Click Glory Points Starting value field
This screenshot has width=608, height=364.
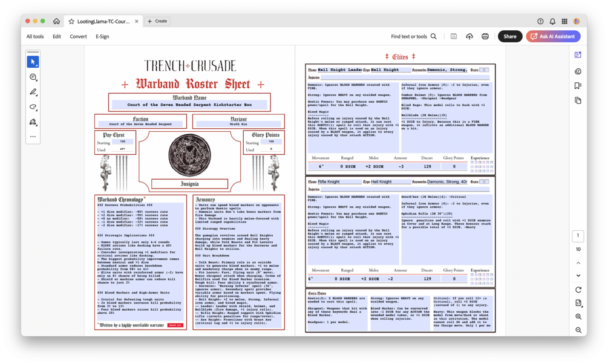click(271, 142)
